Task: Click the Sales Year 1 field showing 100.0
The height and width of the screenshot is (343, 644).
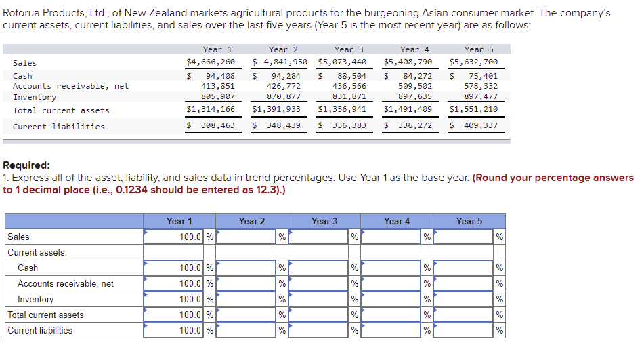Action: [x=173, y=237]
